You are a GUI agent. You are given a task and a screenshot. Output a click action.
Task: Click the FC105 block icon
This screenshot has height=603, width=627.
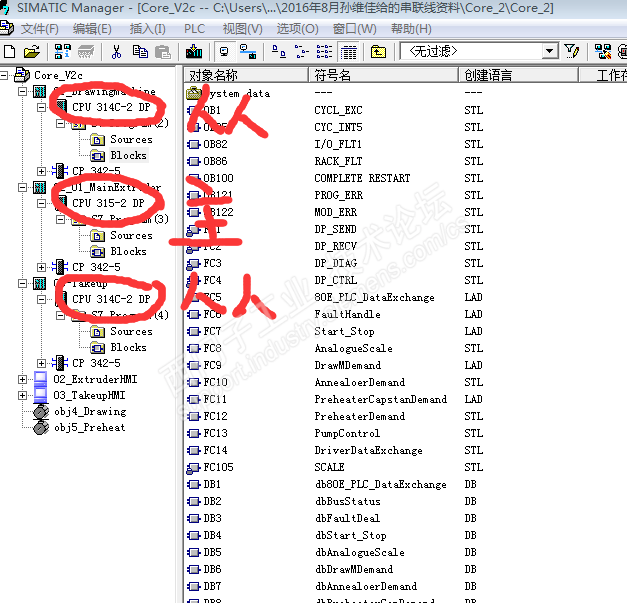pos(194,467)
